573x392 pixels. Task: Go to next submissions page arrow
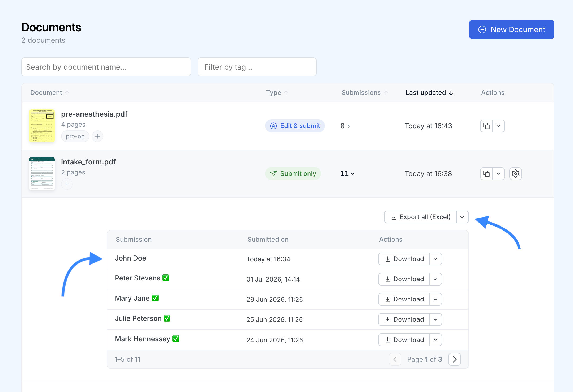455,359
